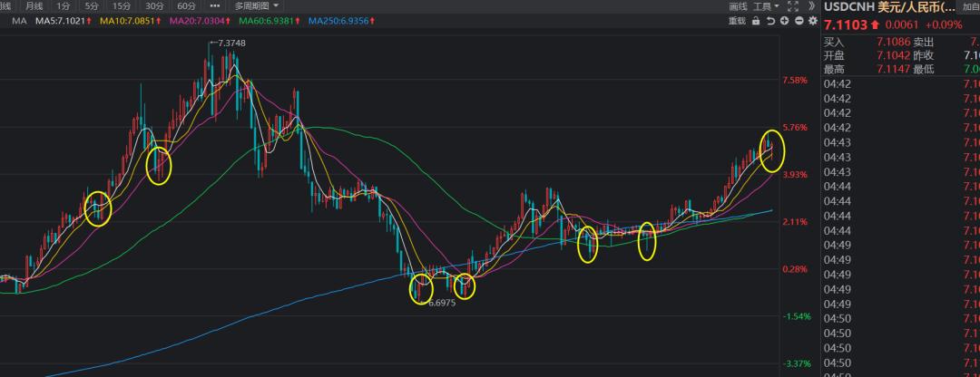980x377 pixels.
Task: Open chart settings gear icon
Action: (812, 21)
